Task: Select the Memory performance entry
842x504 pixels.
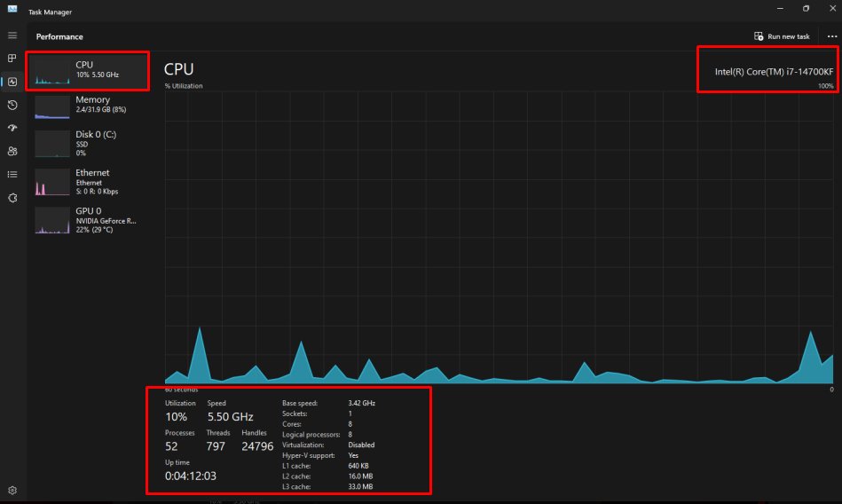Action: pyautogui.click(x=88, y=106)
